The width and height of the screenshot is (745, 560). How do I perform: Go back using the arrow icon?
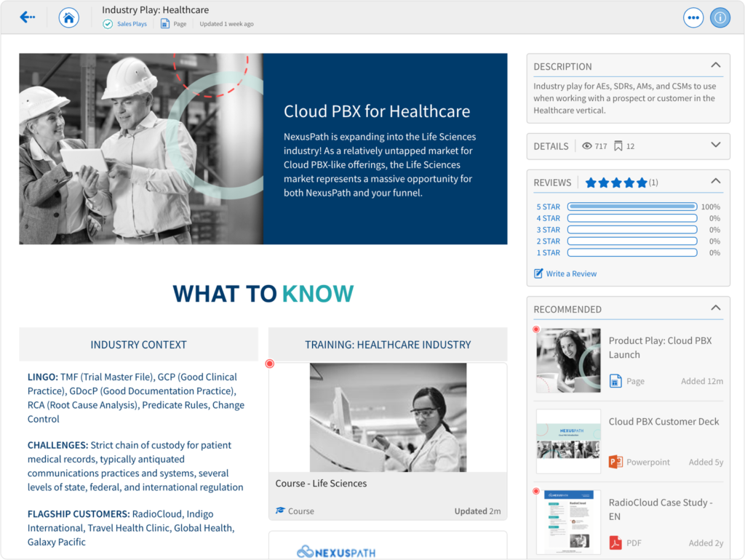tap(27, 17)
